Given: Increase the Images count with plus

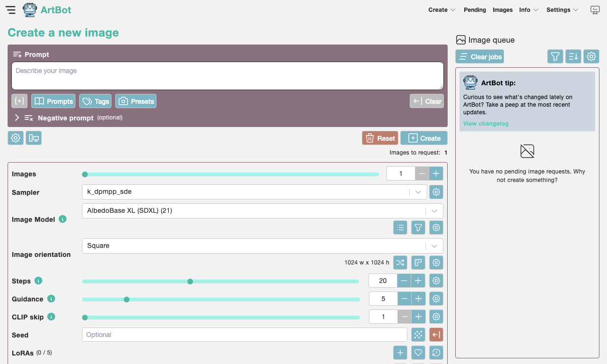Looking at the screenshot, I should click(436, 173).
